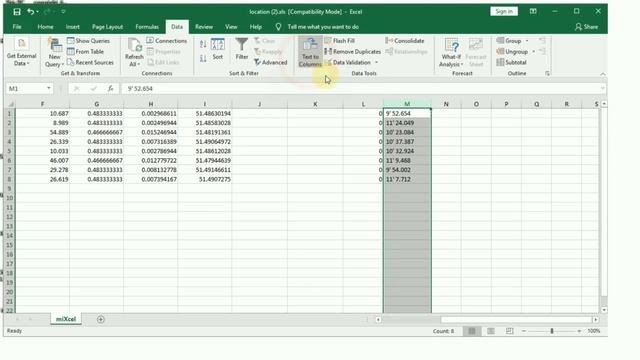Image resolution: width=640 pixels, height=360 pixels.
Task: Switch to Page Layout view button
Action: pyautogui.click(x=491, y=331)
